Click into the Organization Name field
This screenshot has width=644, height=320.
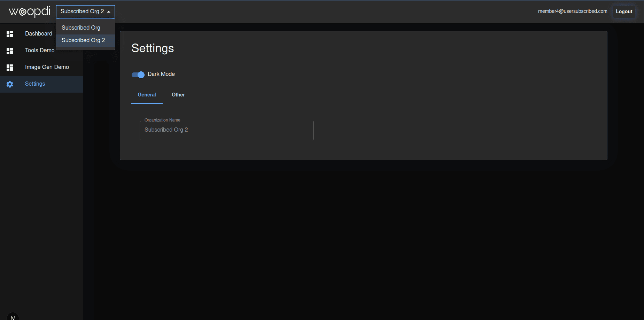[x=226, y=130]
